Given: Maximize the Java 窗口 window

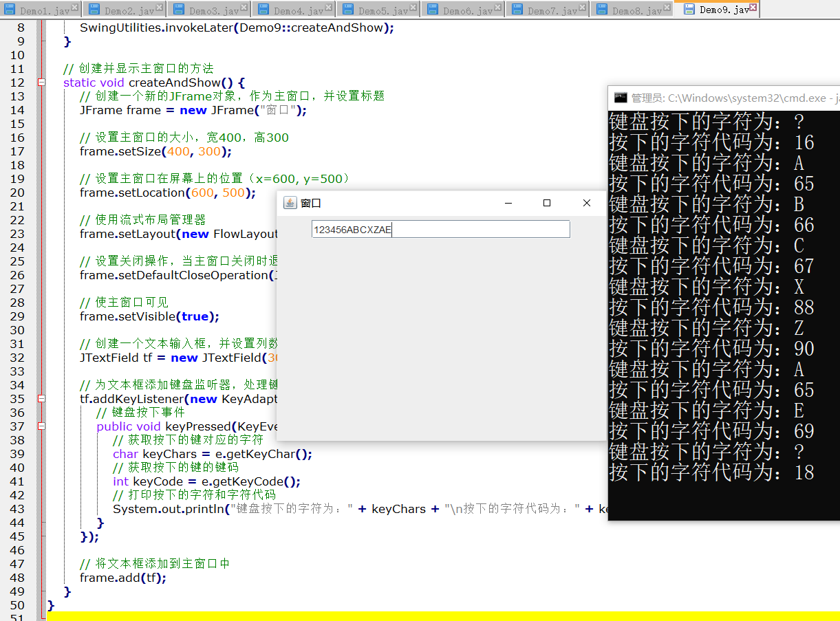Looking at the screenshot, I should (547, 203).
